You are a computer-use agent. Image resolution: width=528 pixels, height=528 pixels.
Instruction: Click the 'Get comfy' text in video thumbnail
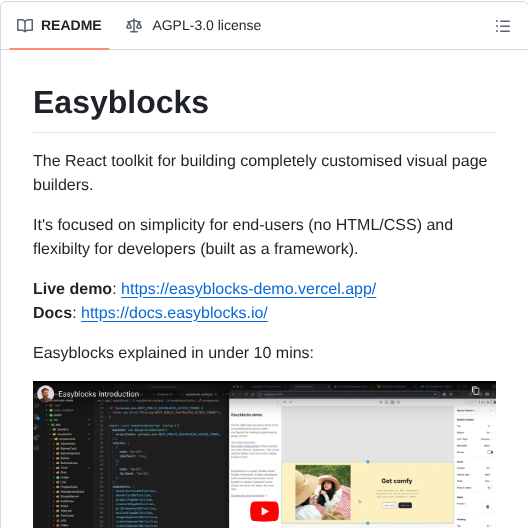397,481
